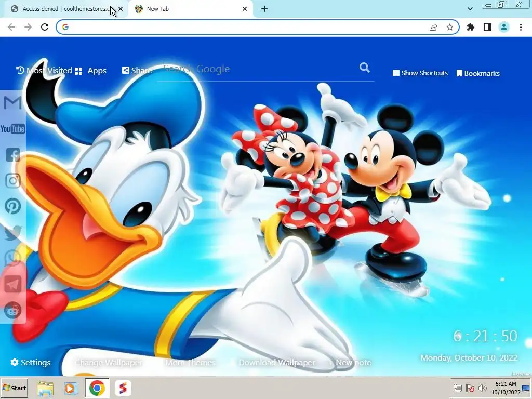Click taskbar clock 6:21 AM

point(506,388)
